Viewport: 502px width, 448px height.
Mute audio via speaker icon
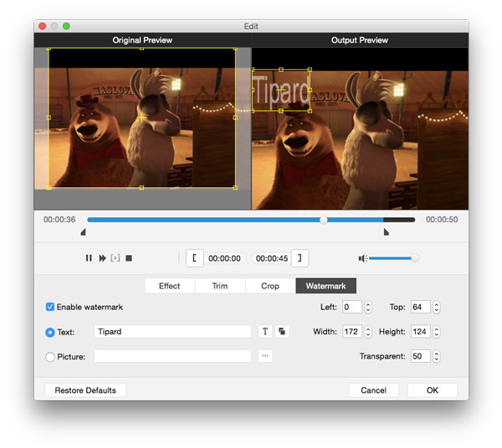(363, 258)
